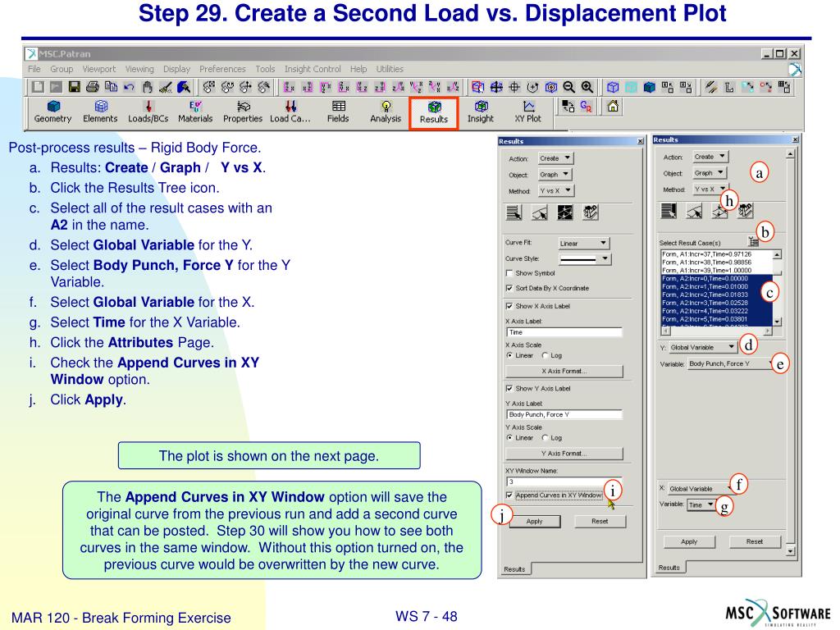Click the XY Window Name input field
Viewport: 840px width, 630px height.
click(x=564, y=482)
